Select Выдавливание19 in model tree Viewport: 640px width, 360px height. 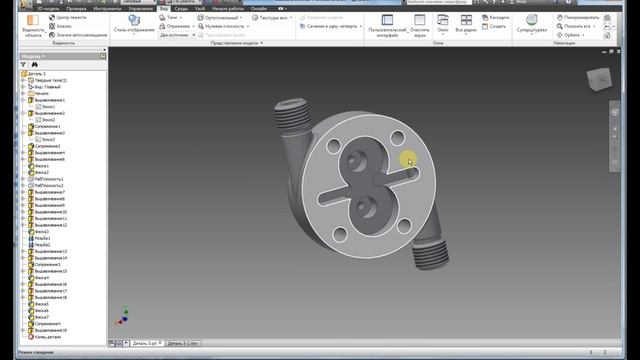pos(47,330)
